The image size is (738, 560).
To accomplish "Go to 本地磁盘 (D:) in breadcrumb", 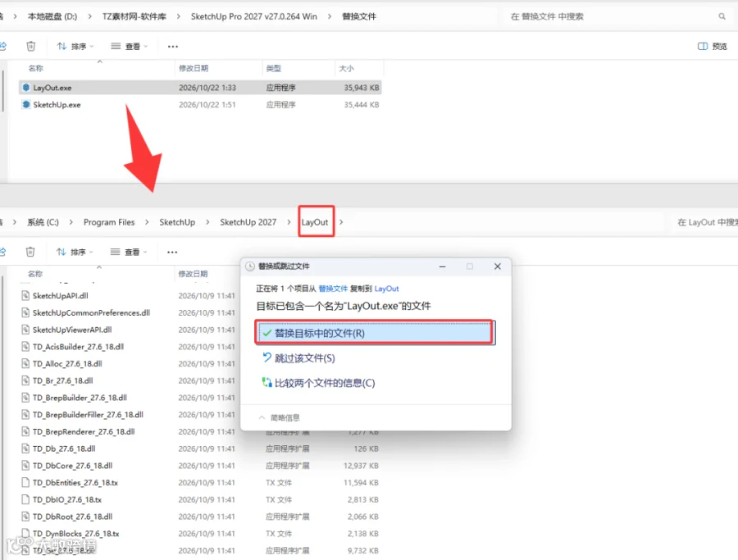I will (52, 16).
